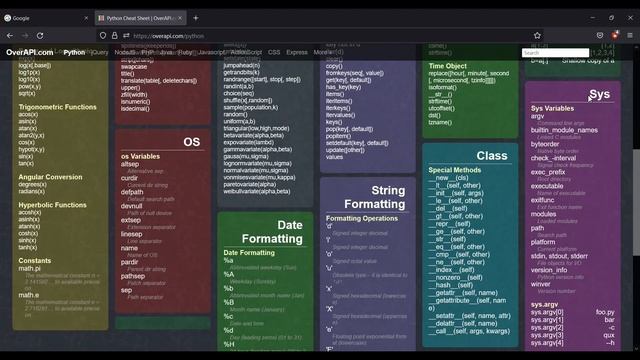
Task: Open the Express navigation item
Action: [297, 52]
